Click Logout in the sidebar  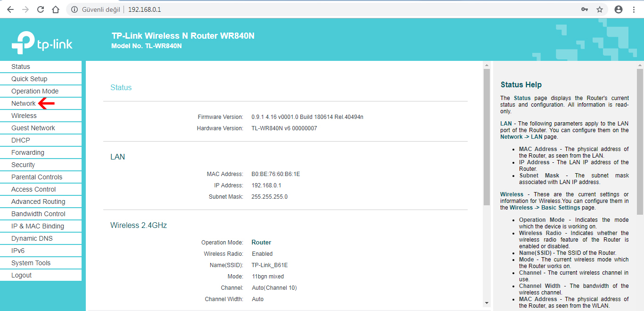pos(41,275)
